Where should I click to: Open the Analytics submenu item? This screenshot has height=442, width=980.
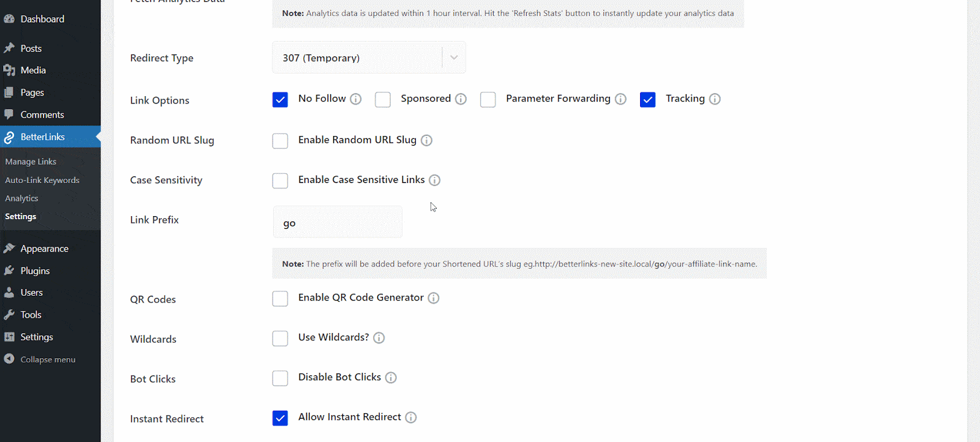[x=21, y=198]
